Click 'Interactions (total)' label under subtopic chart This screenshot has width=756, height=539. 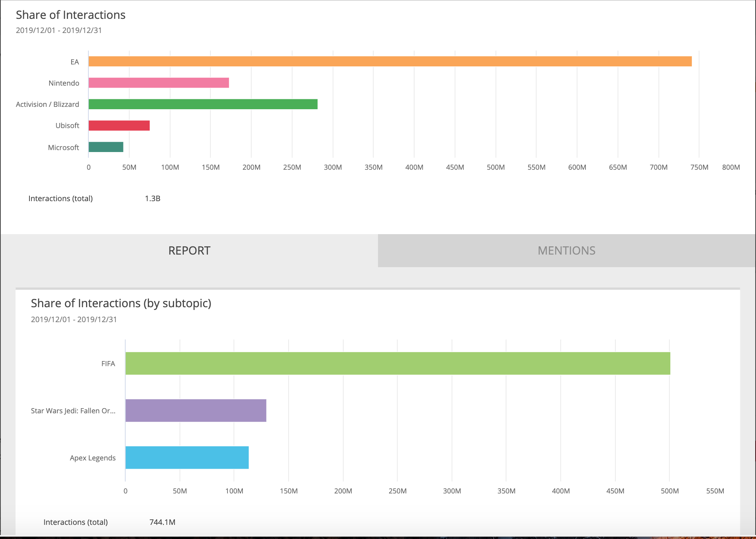(x=75, y=522)
